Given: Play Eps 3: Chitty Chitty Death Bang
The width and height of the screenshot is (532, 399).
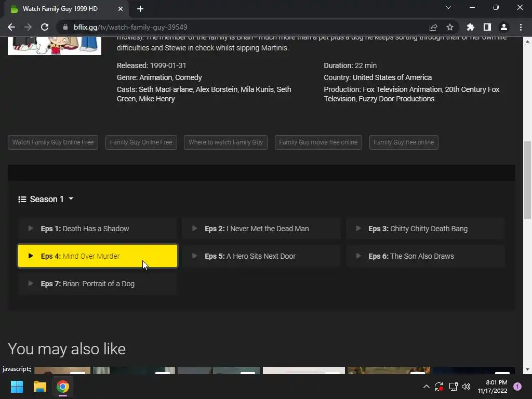Looking at the screenshot, I should 425,229.
